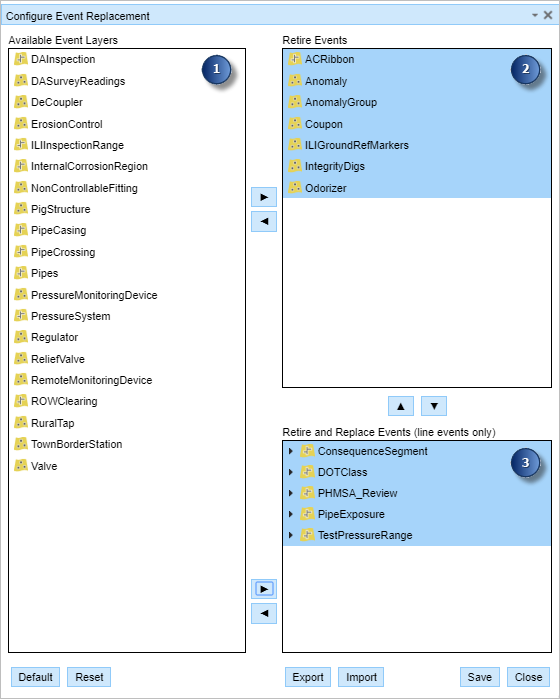This screenshot has width=560, height=699.
Task: Move selected event up with the up arrow
Action: click(x=401, y=406)
